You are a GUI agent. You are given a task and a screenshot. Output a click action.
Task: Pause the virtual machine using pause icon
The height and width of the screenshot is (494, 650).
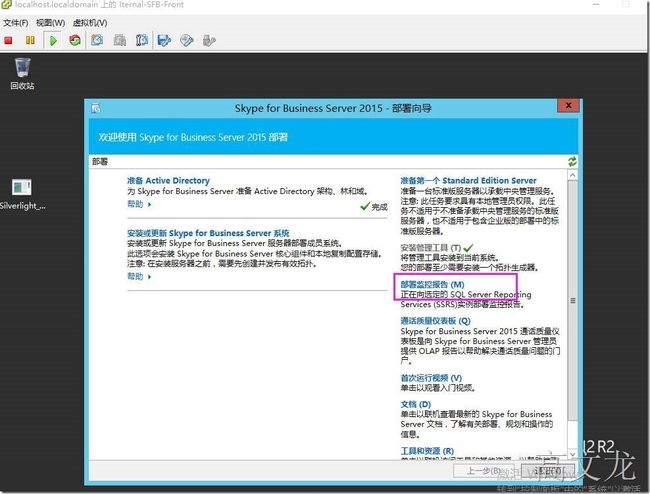coord(30,41)
